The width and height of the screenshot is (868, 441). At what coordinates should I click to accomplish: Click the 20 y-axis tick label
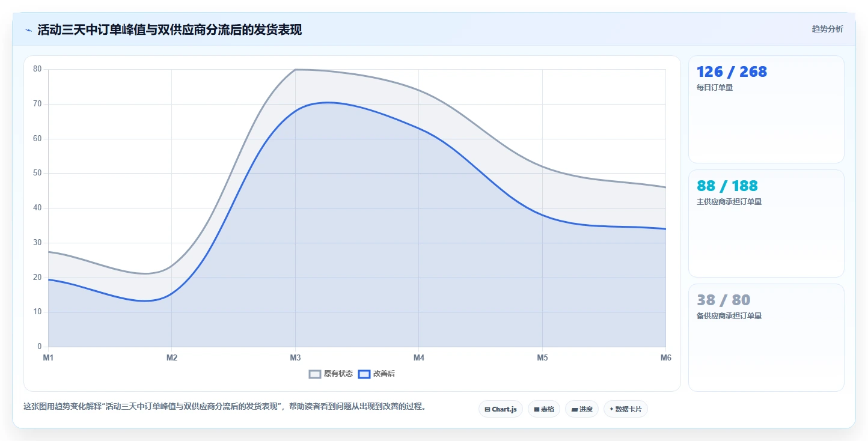point(37,278)
